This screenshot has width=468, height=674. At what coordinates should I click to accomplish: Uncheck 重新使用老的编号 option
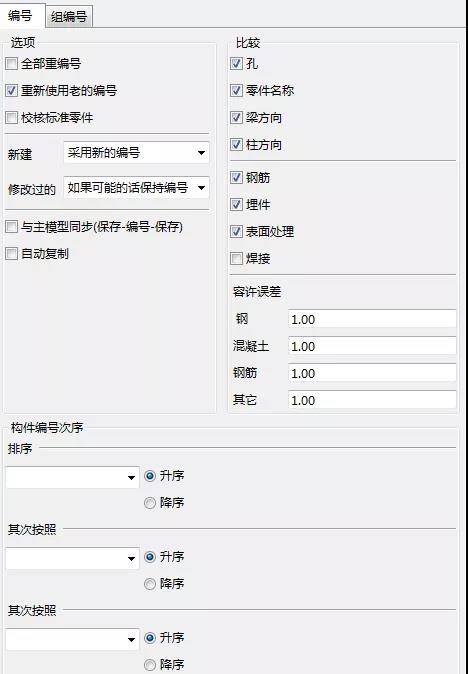pyautogui.click(x=12, y=91)
